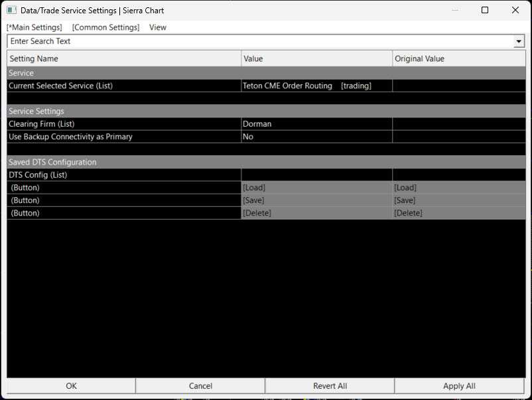532x400 pixels.
Task: Click the Apply All button
Action: tap(459, 386)
